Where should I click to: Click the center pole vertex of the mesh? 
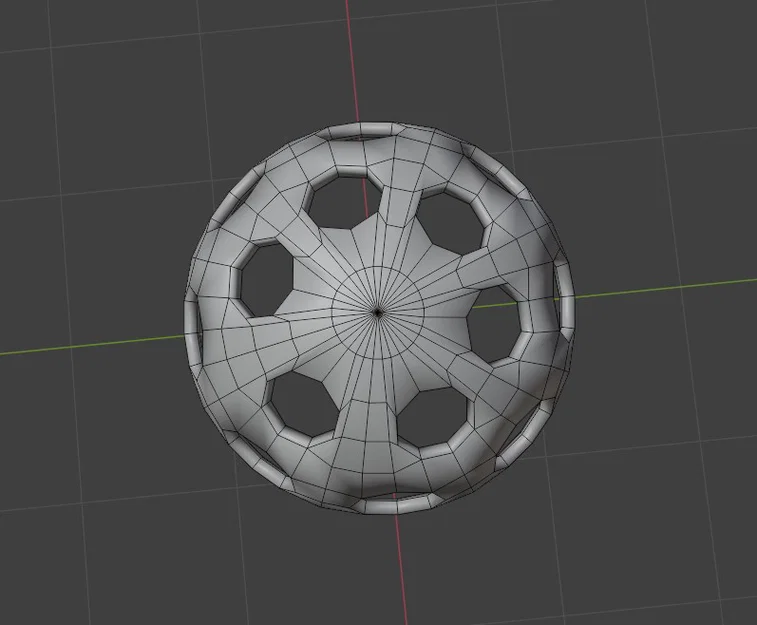coord(378,313)
